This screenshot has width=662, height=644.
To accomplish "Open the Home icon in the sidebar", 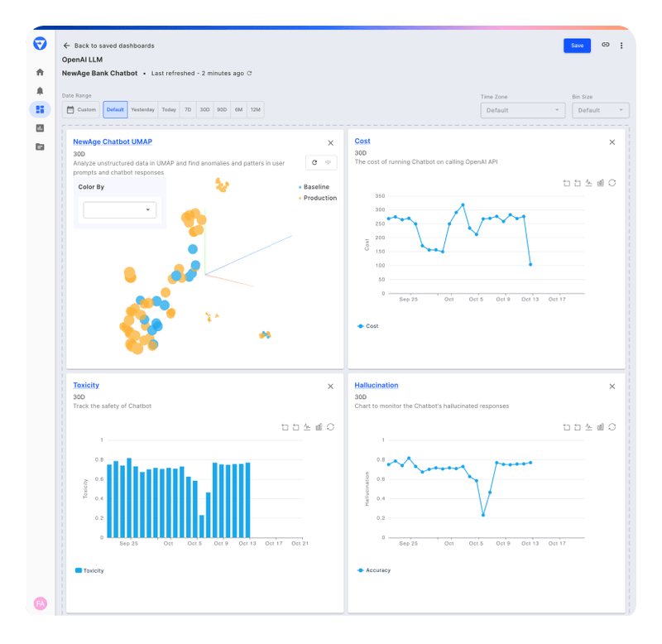I will 40,73.
